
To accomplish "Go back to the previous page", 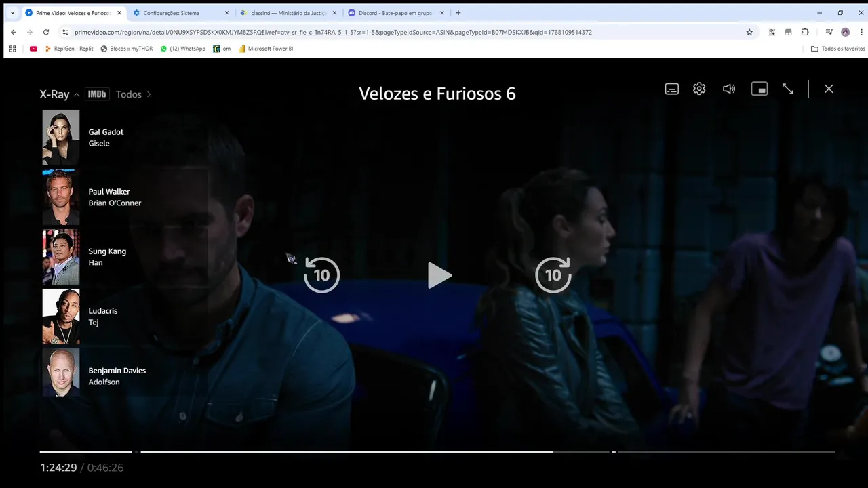I will pos(14,32).
